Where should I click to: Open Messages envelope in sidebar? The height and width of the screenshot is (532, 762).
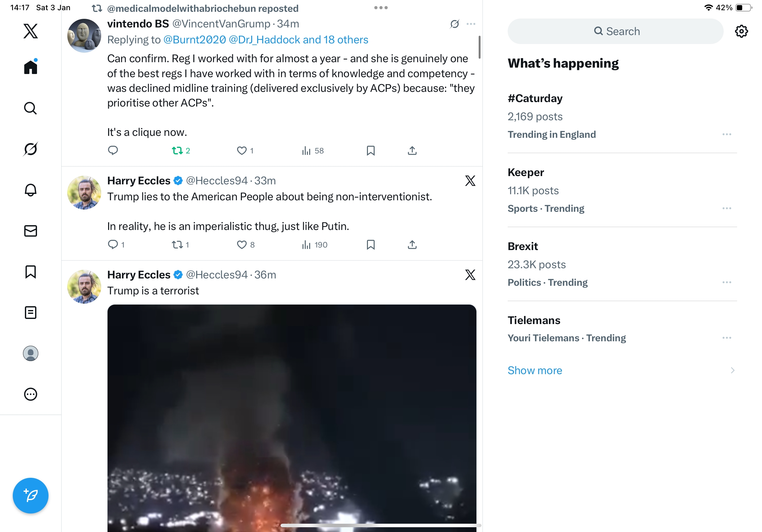(31, 231)
